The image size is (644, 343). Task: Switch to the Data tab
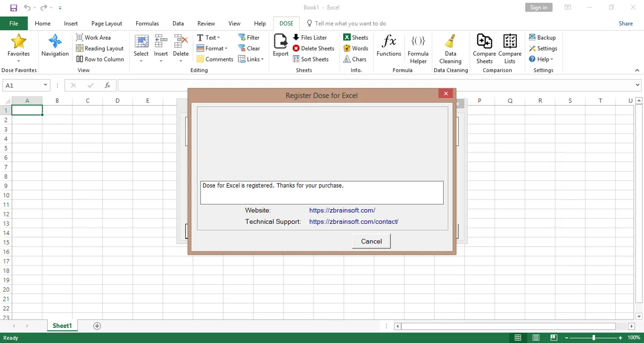[178, 24]
